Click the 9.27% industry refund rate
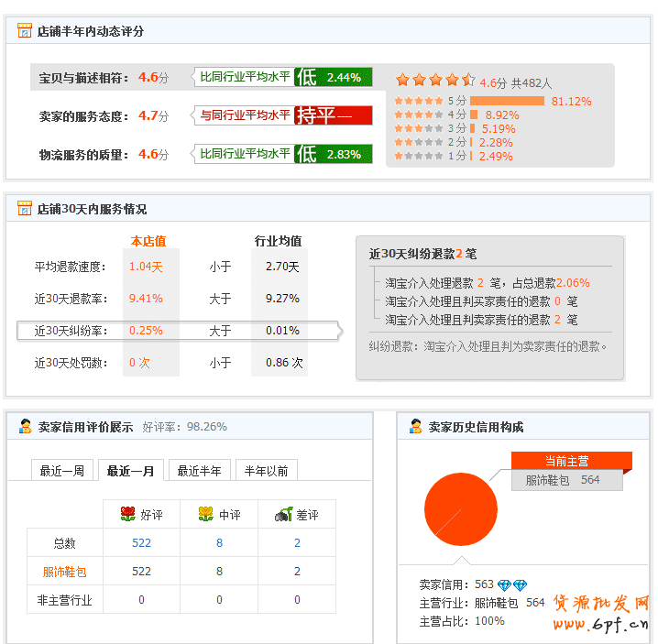Screen dimensions: 658x644 pyautogui.click(x=282, y=299)
